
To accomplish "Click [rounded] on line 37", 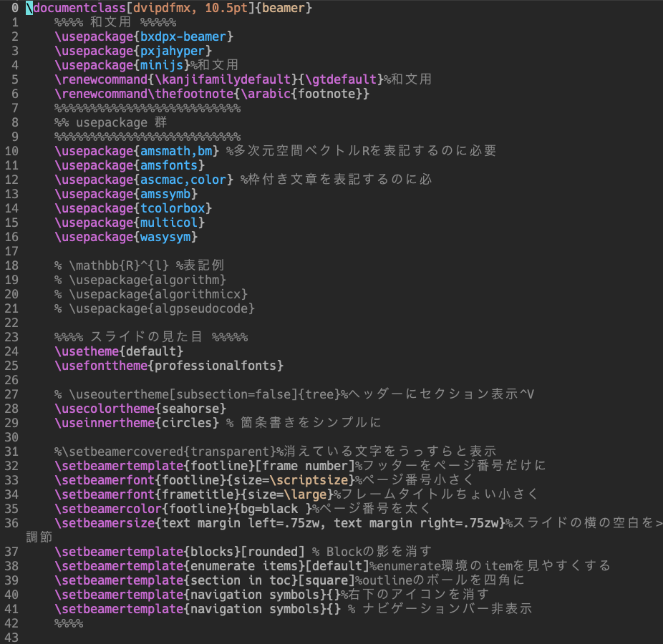I will click(273, 552).
